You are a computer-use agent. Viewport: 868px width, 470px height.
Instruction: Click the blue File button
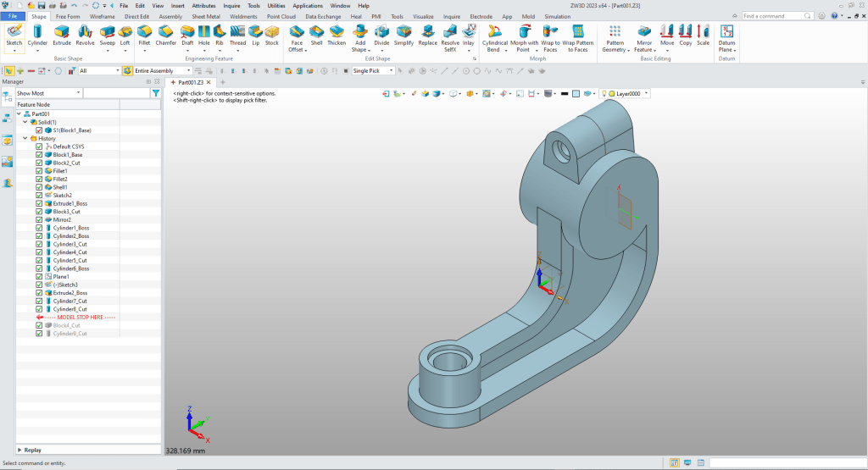tap(14, 16)
